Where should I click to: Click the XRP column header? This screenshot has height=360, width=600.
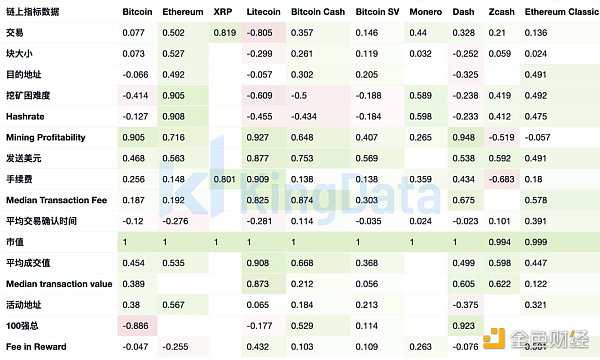click(223, 12)
